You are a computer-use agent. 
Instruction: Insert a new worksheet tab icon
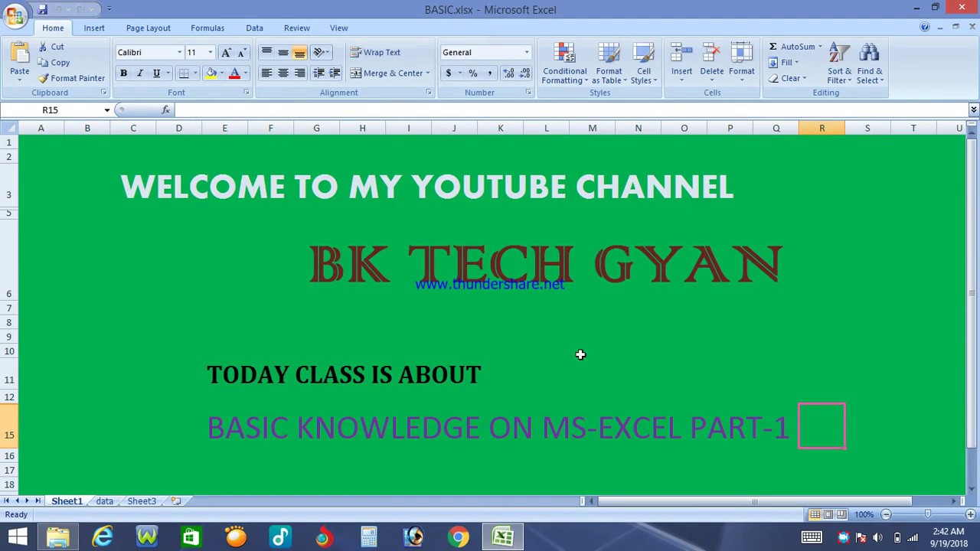176,501
